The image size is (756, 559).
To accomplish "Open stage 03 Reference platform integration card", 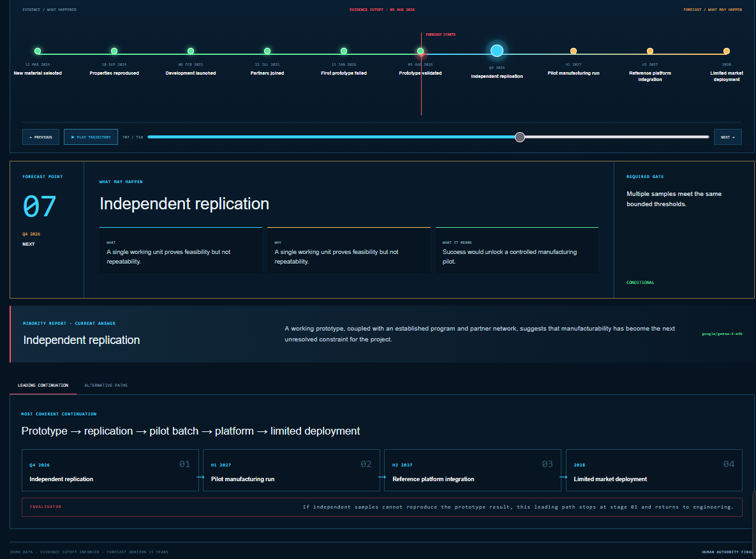I will 473,470.
